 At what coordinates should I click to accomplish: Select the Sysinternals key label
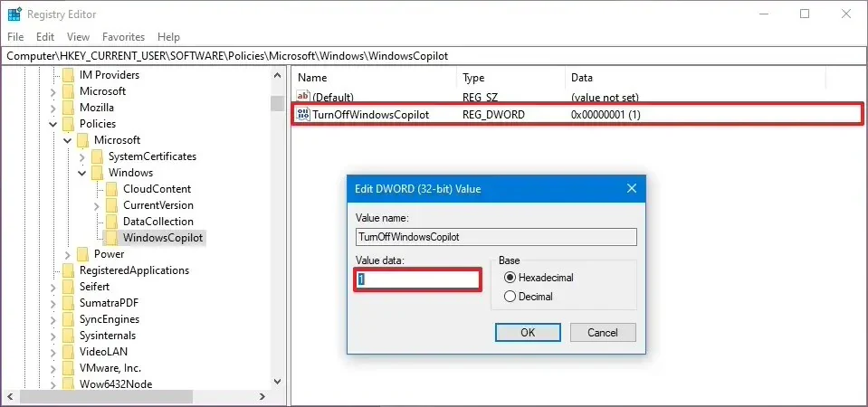[x=108, y=336]
